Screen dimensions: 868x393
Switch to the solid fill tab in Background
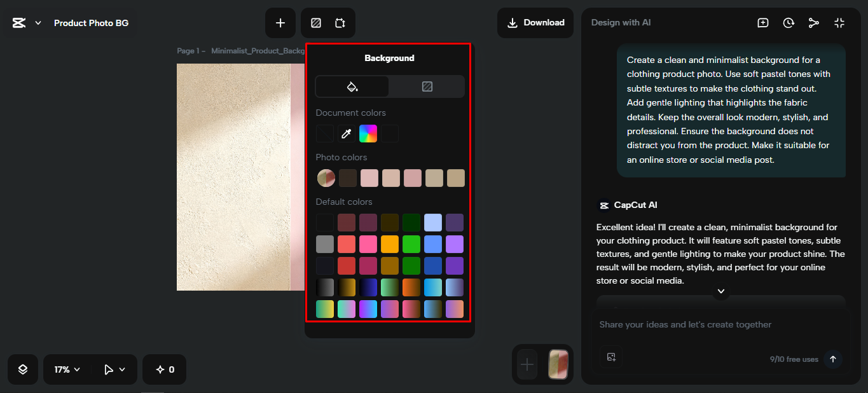tap(352, 86)
